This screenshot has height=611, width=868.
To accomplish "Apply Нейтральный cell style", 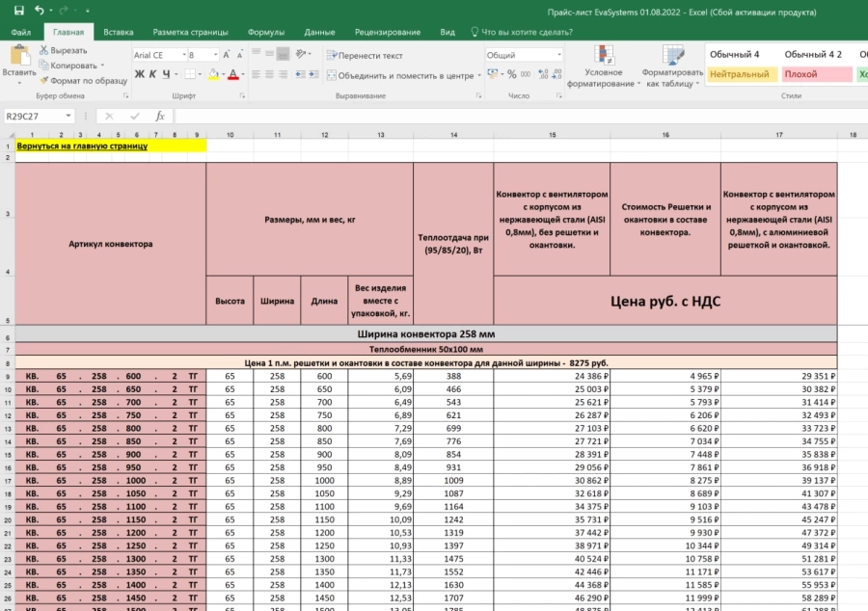I will pos(742,74).
